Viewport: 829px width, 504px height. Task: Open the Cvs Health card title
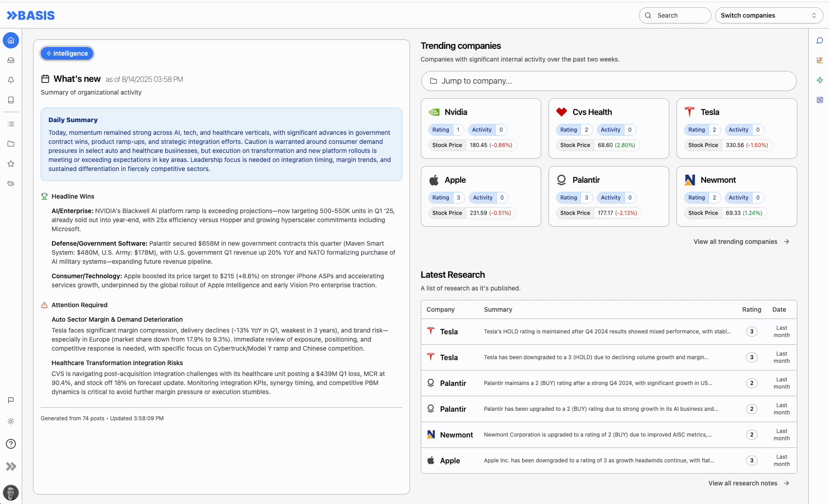click(x=592, y=112)
